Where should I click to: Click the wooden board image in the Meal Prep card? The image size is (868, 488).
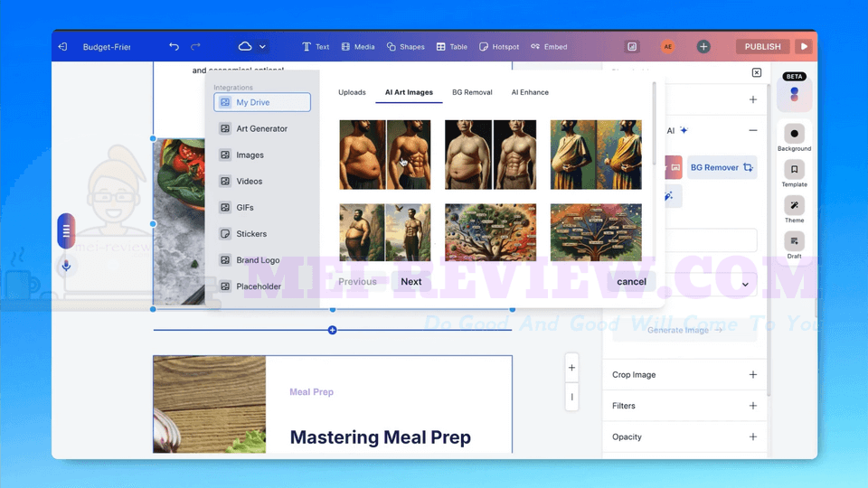210,405
